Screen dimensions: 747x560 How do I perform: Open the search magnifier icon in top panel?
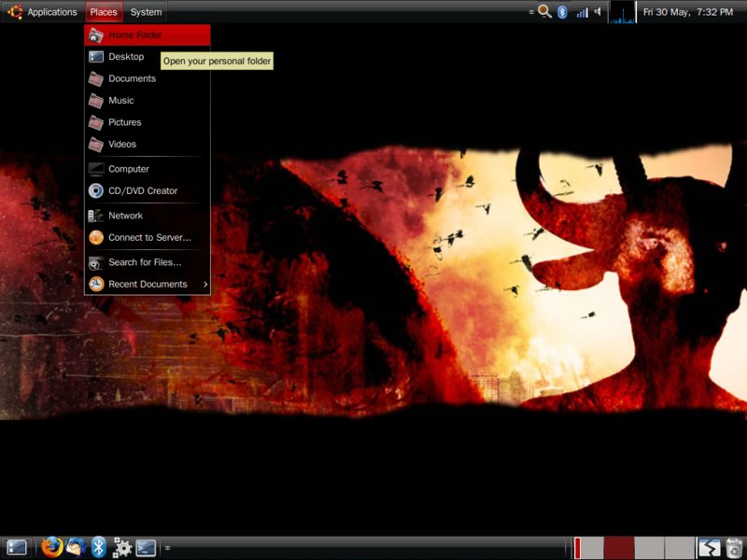point(544,12)
